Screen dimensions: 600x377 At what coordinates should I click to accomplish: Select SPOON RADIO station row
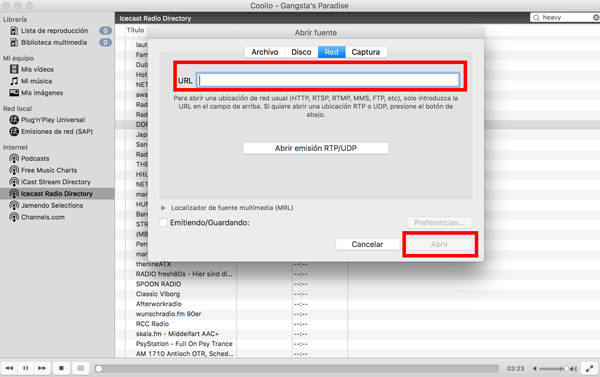[x=158, y=284]
